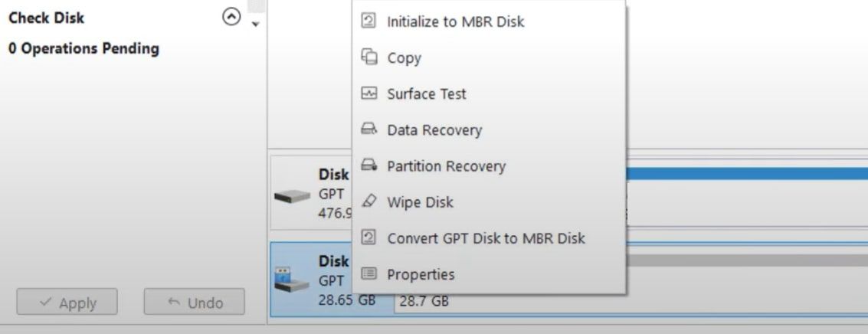Viewport: 868px width, 334px height.
Task: Choose Copy from the context menu
Action: pos(404,58)
